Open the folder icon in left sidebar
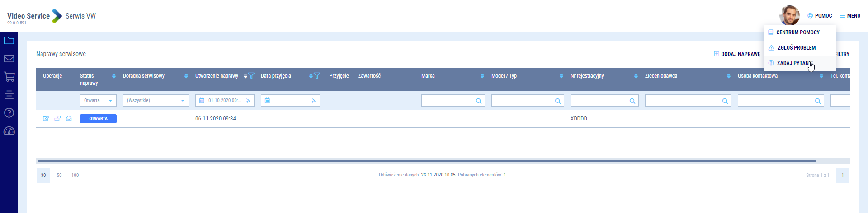868x213 pixels. click(9, 41)
